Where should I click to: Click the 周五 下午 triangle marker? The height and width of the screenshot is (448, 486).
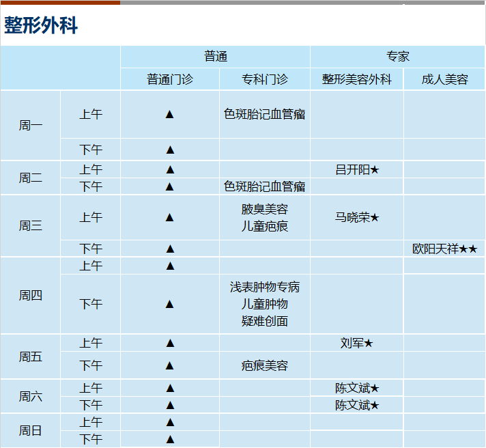pyautogui.click(x=169, y=365)
